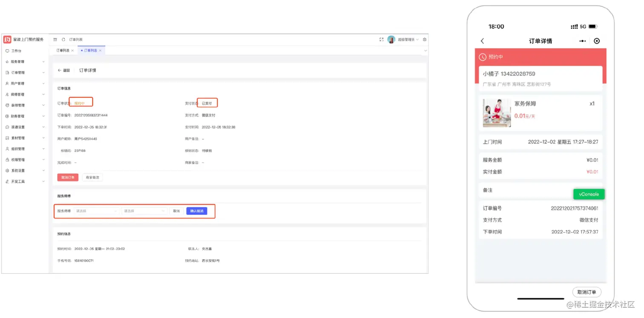
Task: Click the coin icon beside 财务管理
Action: (x=7, y=116)
